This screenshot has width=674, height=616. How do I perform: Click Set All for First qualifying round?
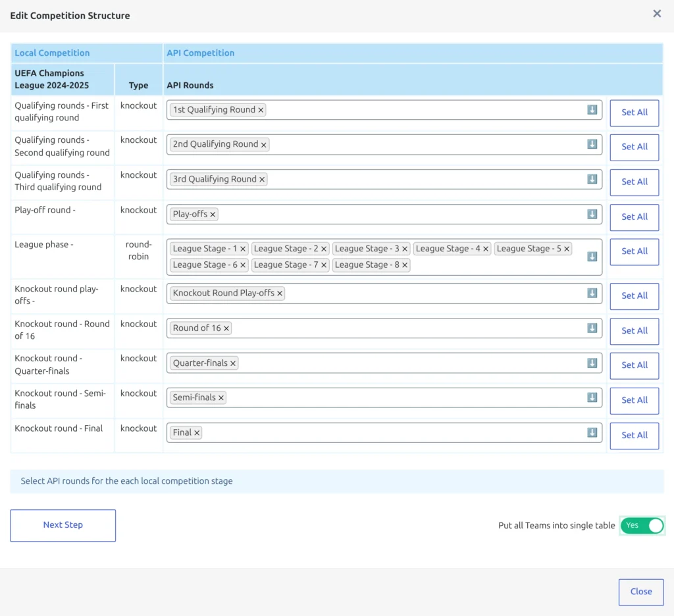pos(634,113)
